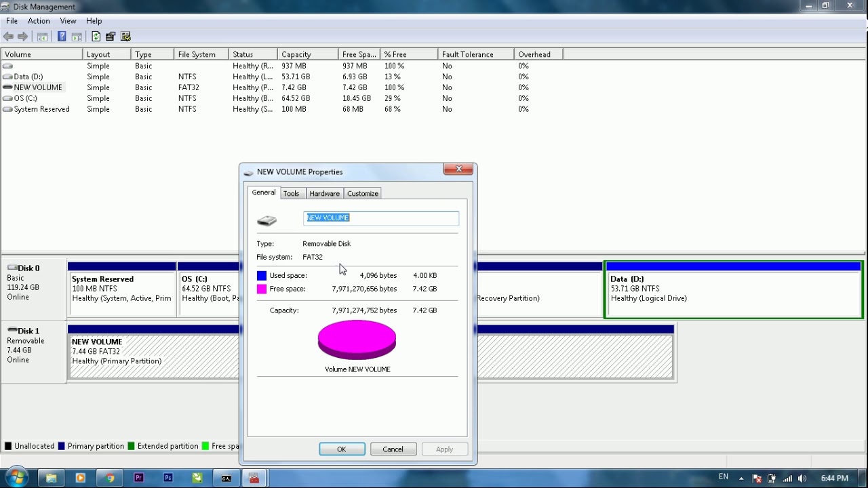The width and height of the screenshot is (868, 488).
Task: Switch to the Tools tab
Action: (x=291, y=194)
